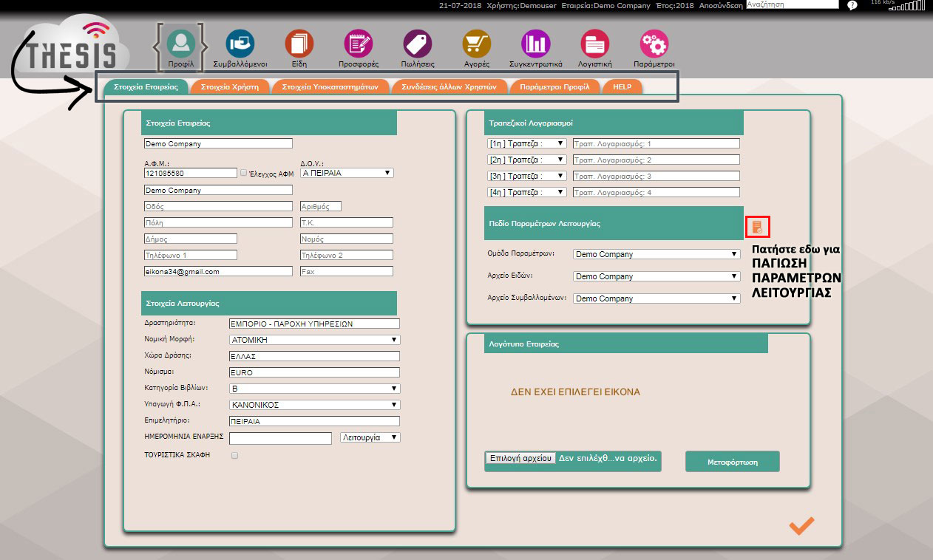Click the Μεταφόρτωση upload button
Viewport: 933px width, 560px height.
pos(732,462)
